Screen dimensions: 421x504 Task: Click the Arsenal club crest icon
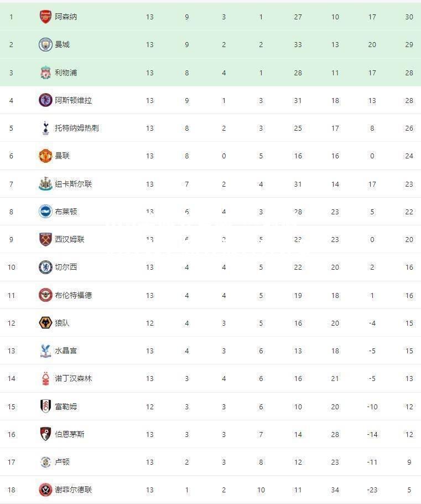click(x=45, y=17)
